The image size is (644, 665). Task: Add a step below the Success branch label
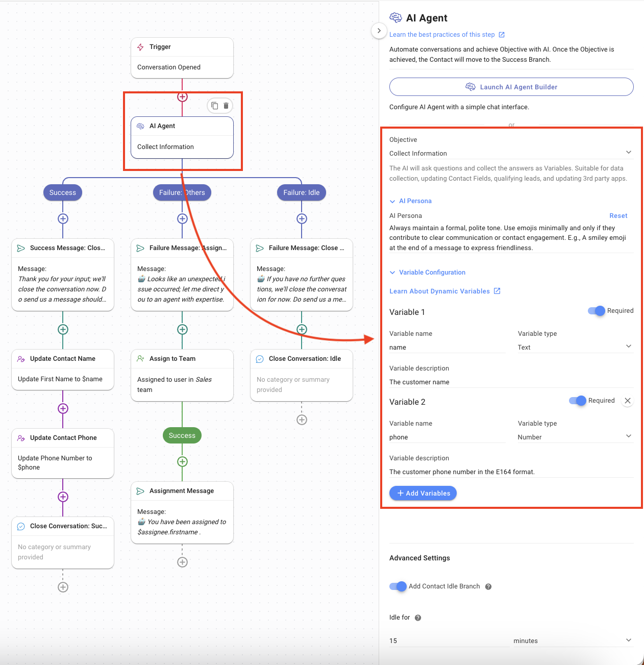click(x=63, y=219)
